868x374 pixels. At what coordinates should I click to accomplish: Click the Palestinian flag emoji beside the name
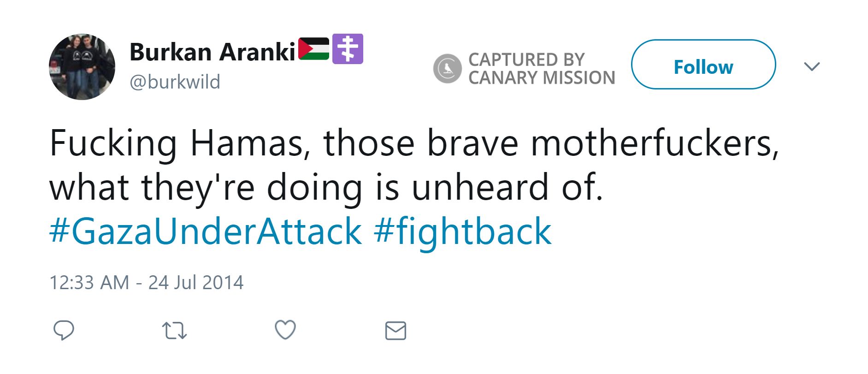pyautogui.click(x=313, y=49)
